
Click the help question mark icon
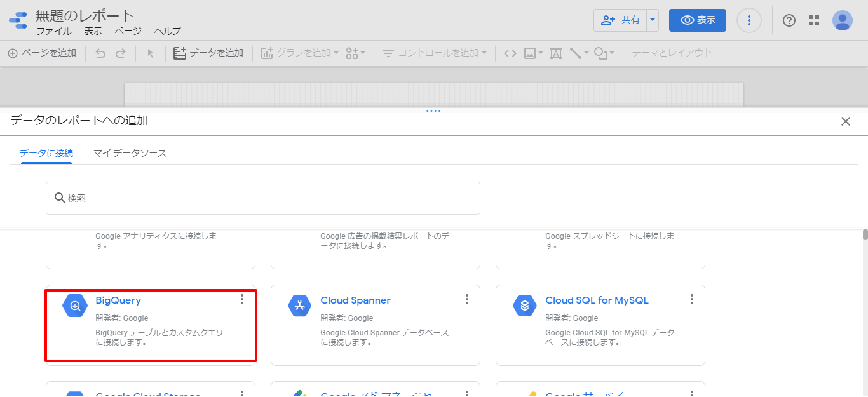click(789, 20)
